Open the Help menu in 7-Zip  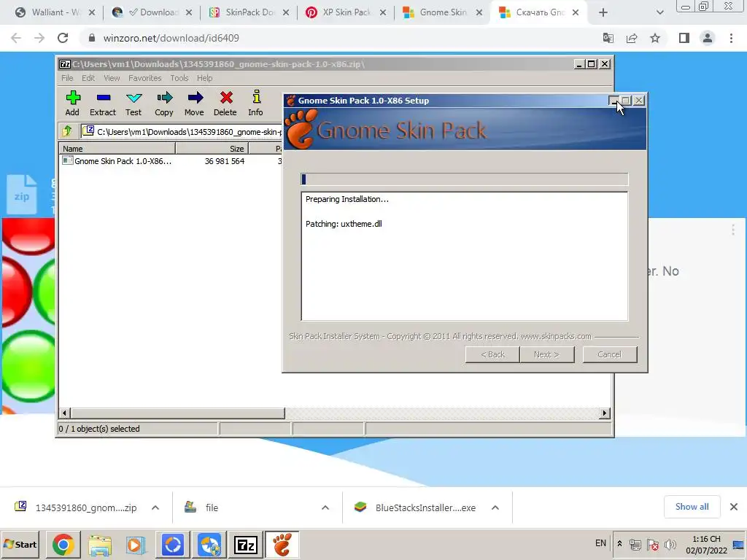coord(205,78)
